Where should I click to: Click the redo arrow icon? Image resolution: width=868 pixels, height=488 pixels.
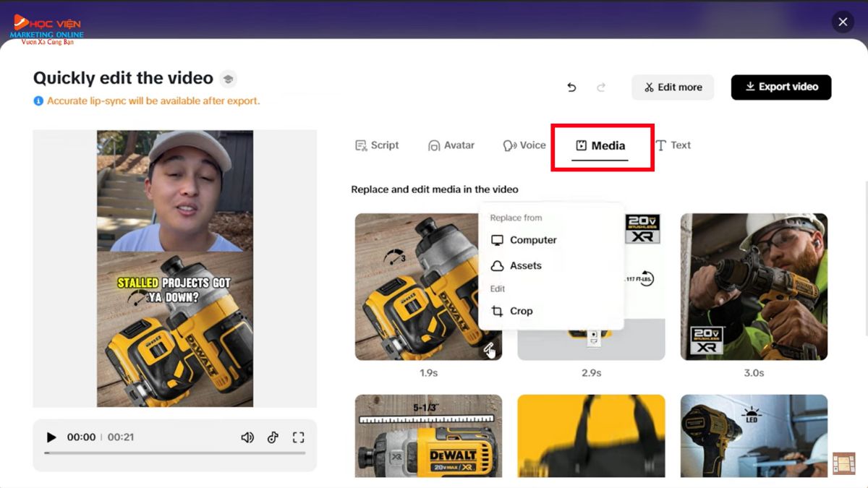pos(600,87)
